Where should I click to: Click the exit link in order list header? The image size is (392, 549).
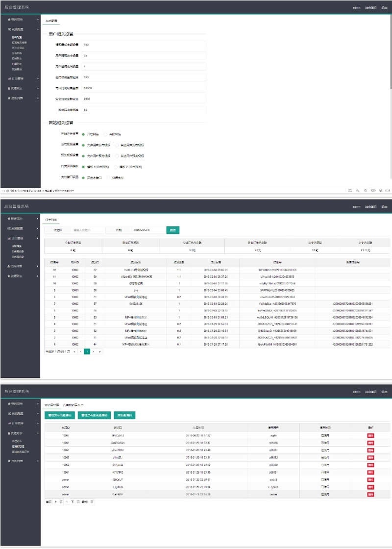384,206
